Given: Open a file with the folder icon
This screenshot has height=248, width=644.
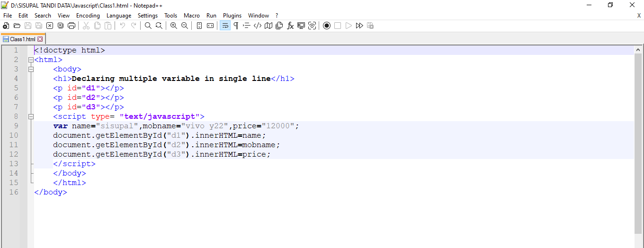Looking at the screenshot, I should pyautogui.click(x=17, y=26).
